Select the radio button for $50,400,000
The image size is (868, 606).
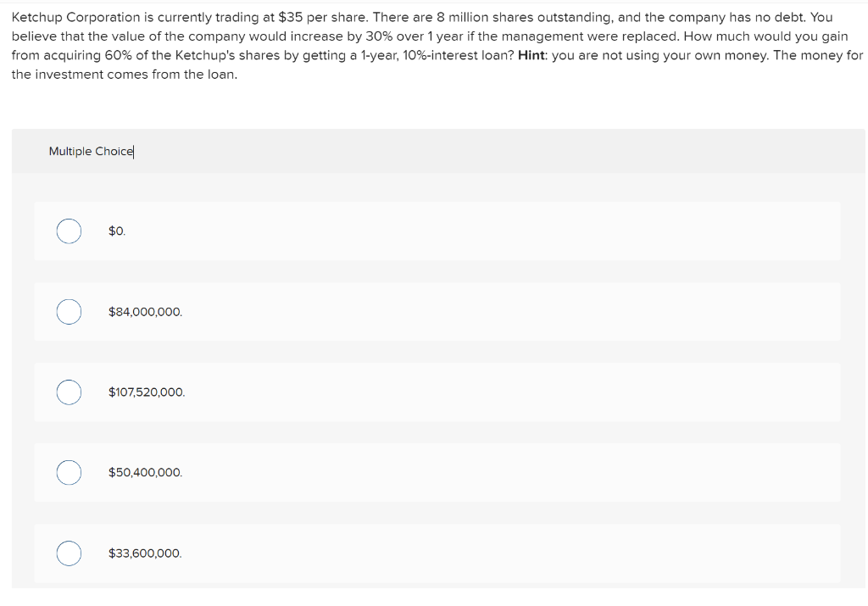coord(69,472)
